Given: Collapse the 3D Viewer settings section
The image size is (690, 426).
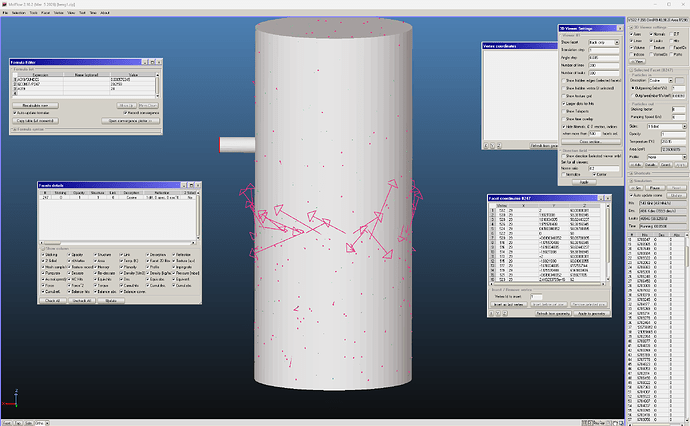Looking at the screenshot, I should pos(631,27).
